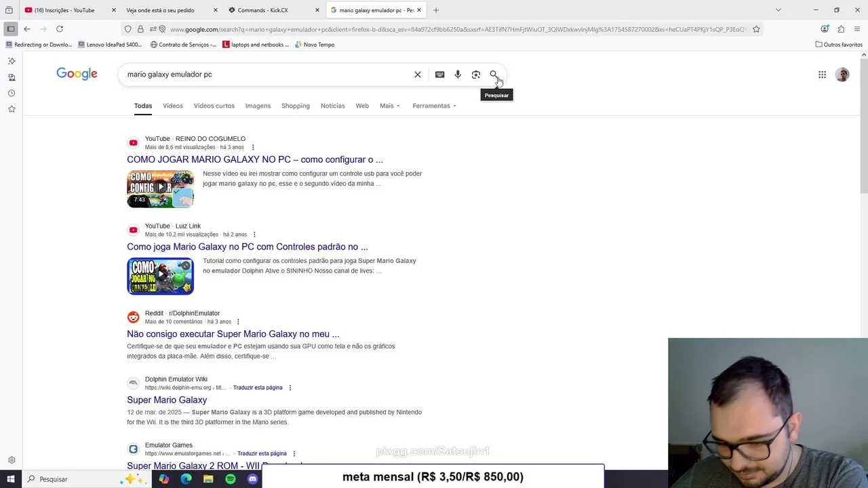This screenshot has height=488, width=868.
Task: Reload the current page
Action: coord(60,29)
